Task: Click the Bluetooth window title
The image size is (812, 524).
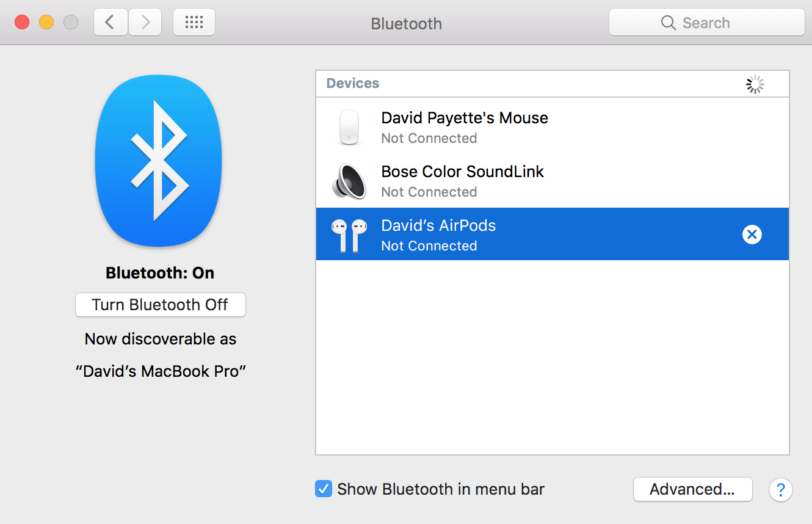Action: pyautogui.click(x=407, y=24)
